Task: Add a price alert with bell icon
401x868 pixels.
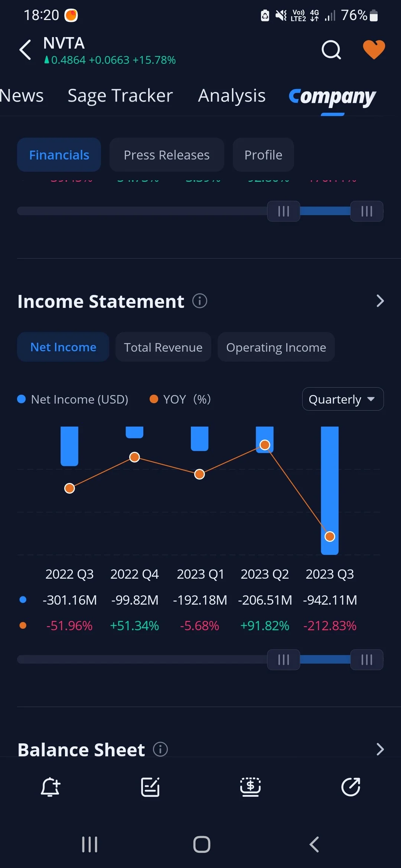Action: pyautogui.click(x=50, y=787)
